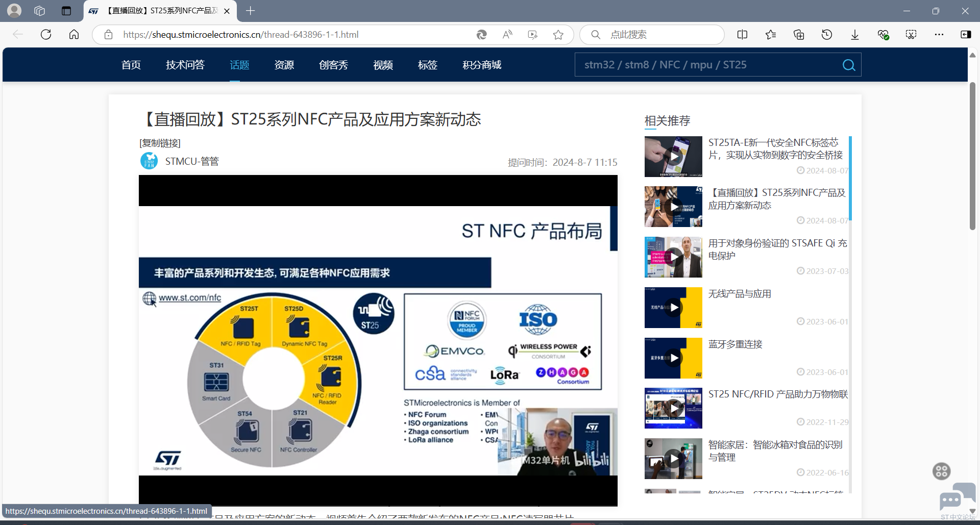Click the site search magnifier button
Viewport: 980px width, 525px height.
coord(849,65)
